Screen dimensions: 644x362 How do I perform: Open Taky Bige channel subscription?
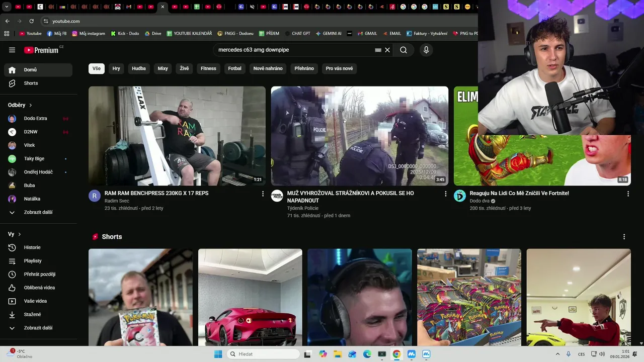(x=38, y=158)
